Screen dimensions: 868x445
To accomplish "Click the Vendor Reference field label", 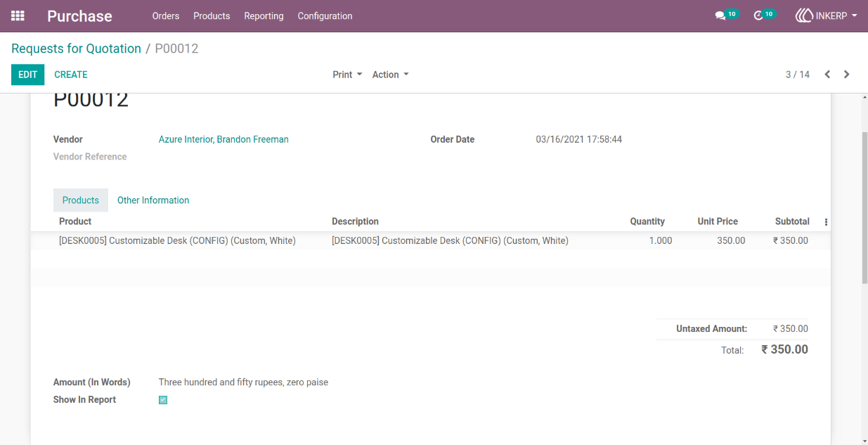I will coord(90,157).
